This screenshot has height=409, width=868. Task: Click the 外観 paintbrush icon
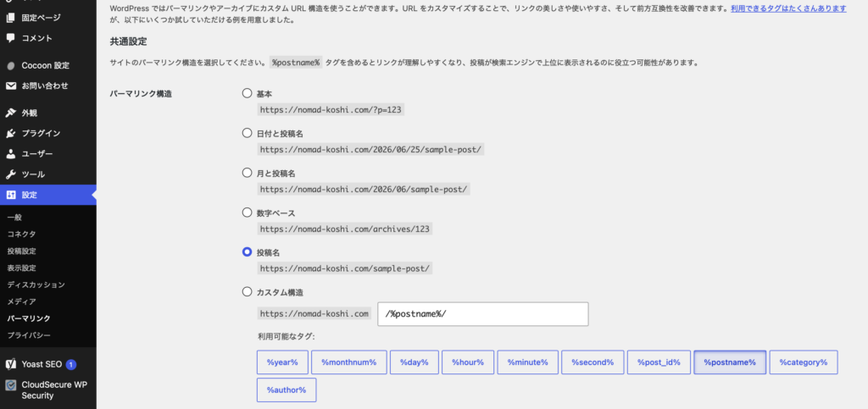(x=10, y=113)
